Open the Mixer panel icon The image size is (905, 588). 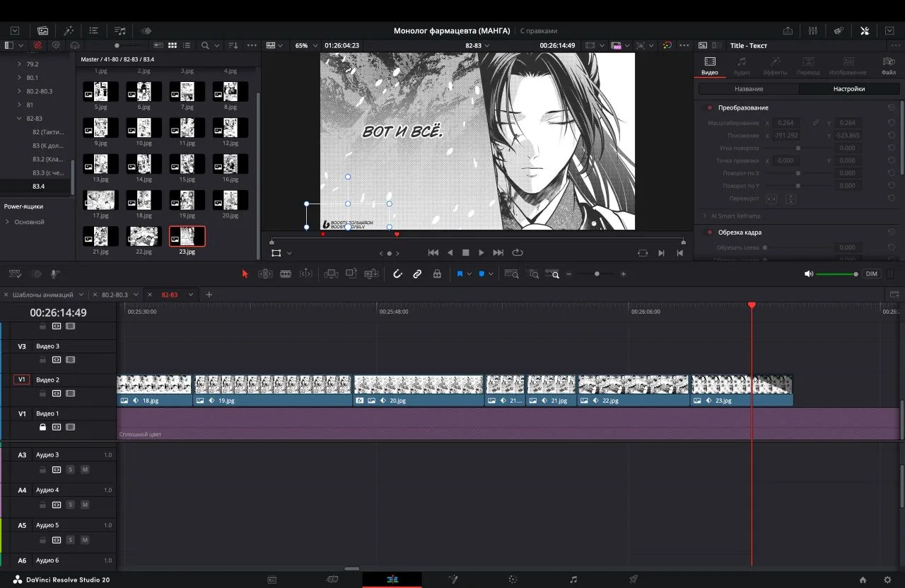pos(813,31)
